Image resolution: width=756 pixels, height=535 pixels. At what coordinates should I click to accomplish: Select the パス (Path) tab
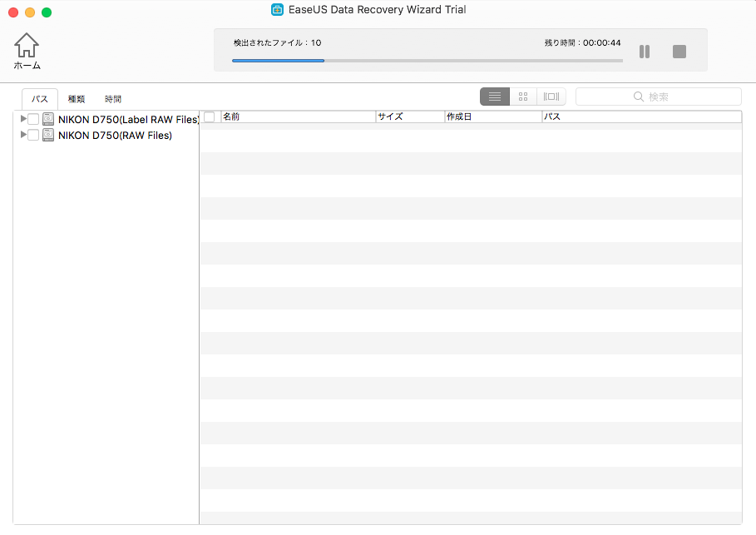[x=40, y=99]
